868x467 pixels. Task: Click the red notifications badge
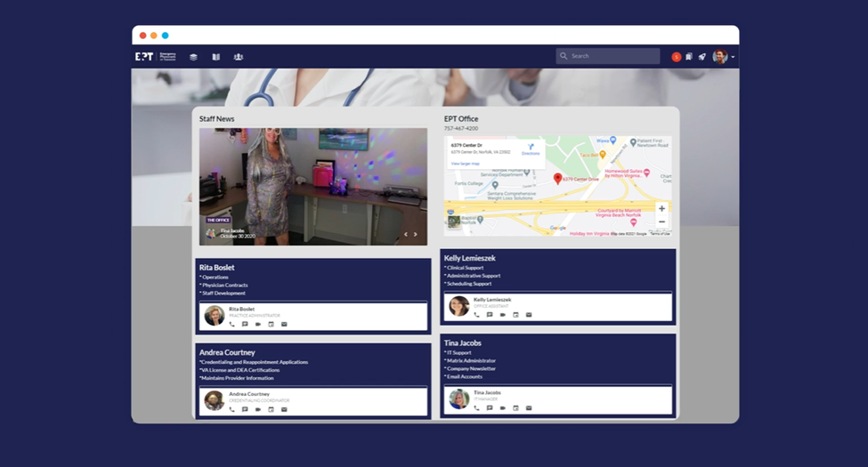pos(676,57)
